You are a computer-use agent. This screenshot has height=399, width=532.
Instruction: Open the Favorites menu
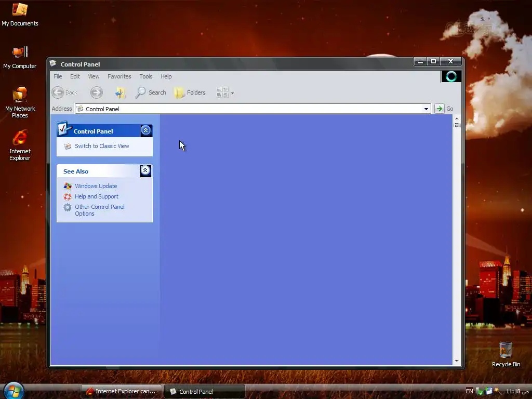119,76
